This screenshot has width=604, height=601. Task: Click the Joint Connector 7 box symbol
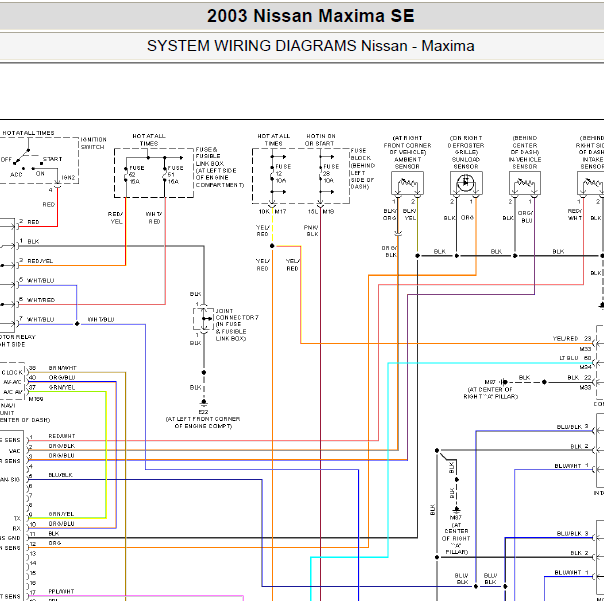(203, 319)
